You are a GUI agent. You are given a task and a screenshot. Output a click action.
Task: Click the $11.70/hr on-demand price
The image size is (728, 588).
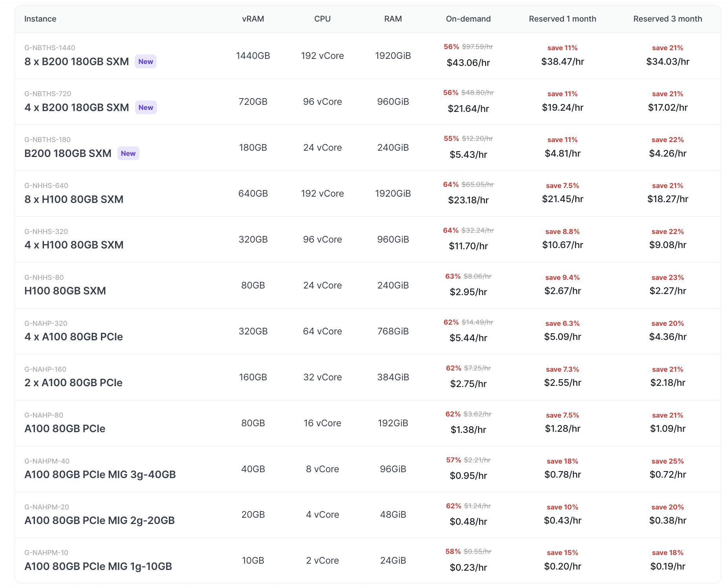(468, 246)
